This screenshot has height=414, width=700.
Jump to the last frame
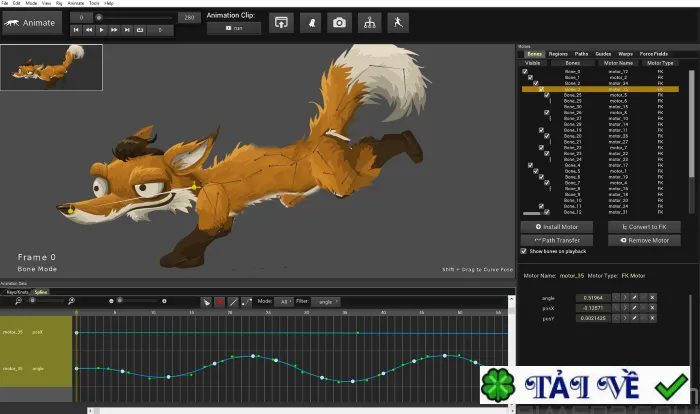(127, 30)
